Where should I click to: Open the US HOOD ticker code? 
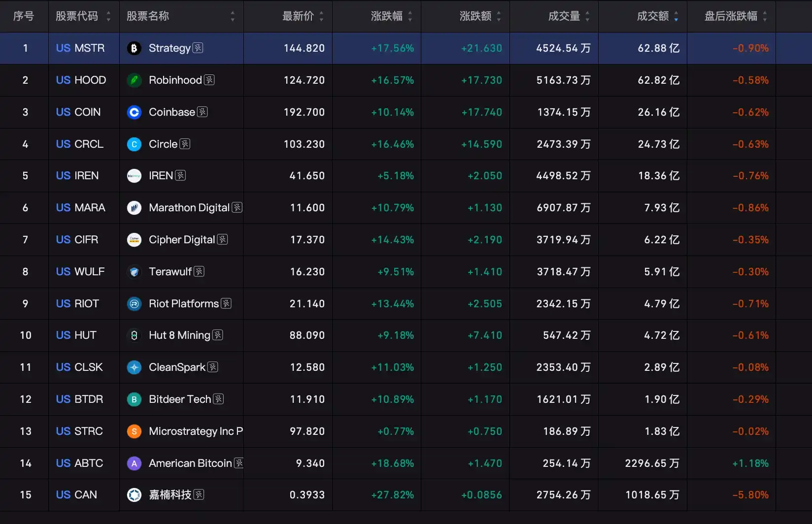click(81, 80)
